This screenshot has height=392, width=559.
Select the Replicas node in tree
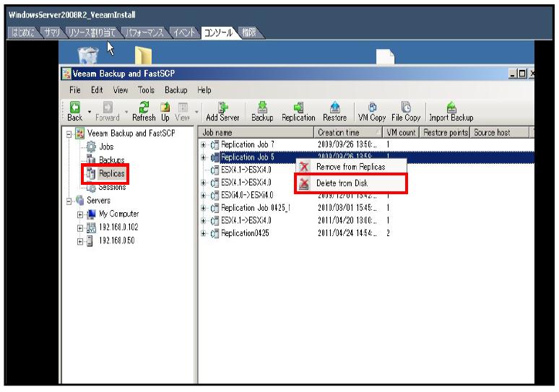tap(112, 173)
